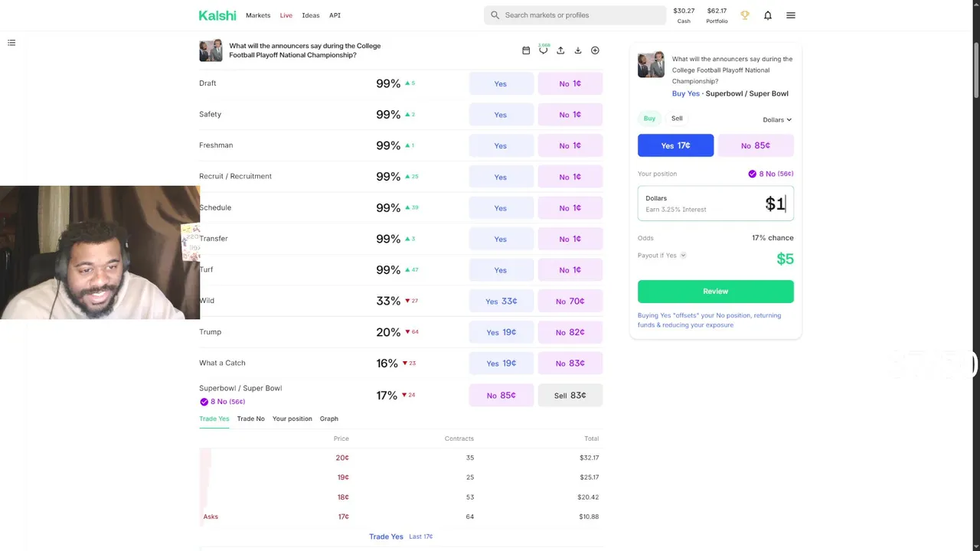Toggle the left sidebar list icon

11,43
